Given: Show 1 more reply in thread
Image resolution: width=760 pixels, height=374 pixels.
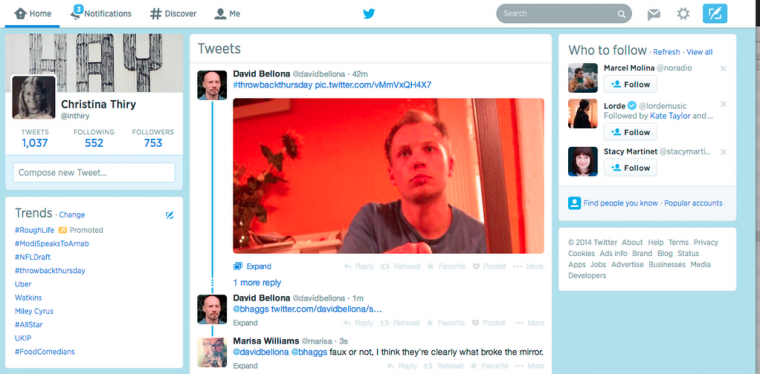Looking at the screenshot, I should coord(257,282).
